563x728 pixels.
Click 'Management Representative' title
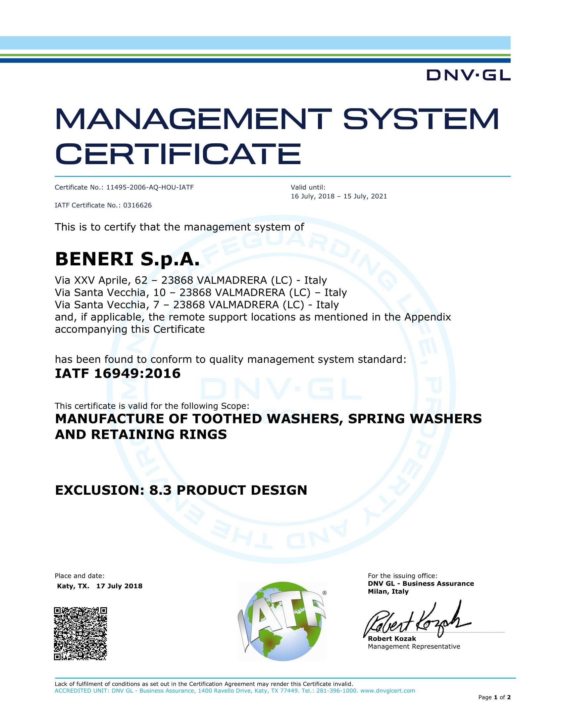(x=414, y=647)
